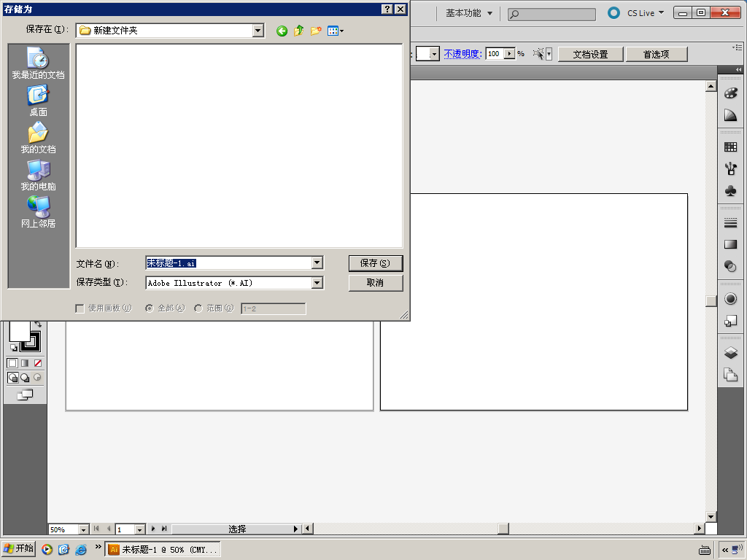Open Document Setup (文档设置)
This screenshot has width=747, height=560.
(591, 54)
